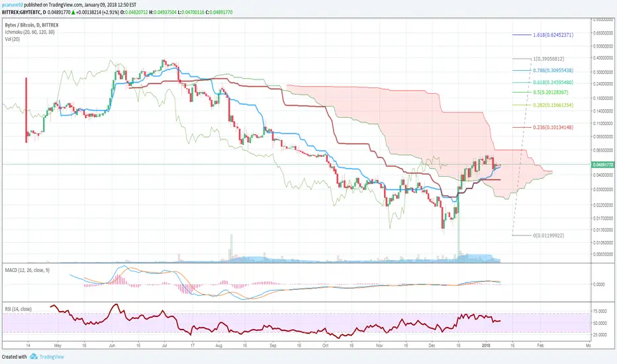Image resolution: width=617 pixels, height=364 pixels.
Task: Click the 0.65000000 price axis value
Action: tap(603, 33)
